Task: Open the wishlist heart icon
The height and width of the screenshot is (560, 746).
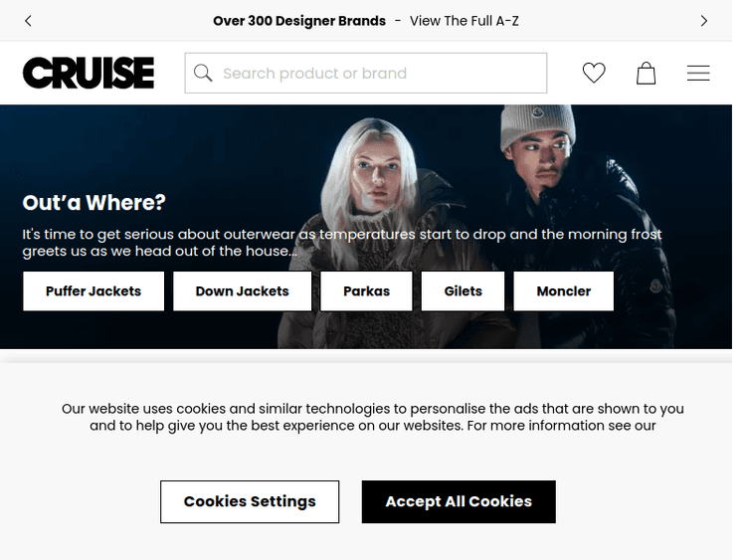Action: (x=594, y=73)
